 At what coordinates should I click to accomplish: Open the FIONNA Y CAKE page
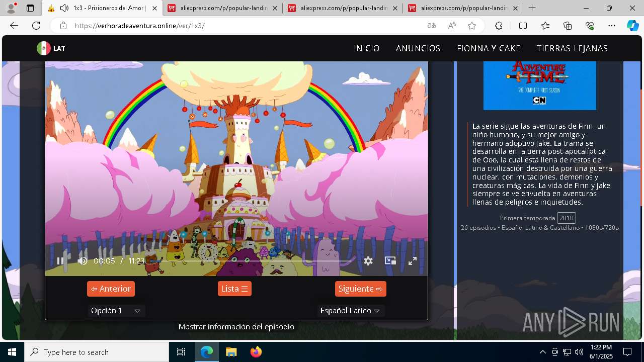click(489, 48)
